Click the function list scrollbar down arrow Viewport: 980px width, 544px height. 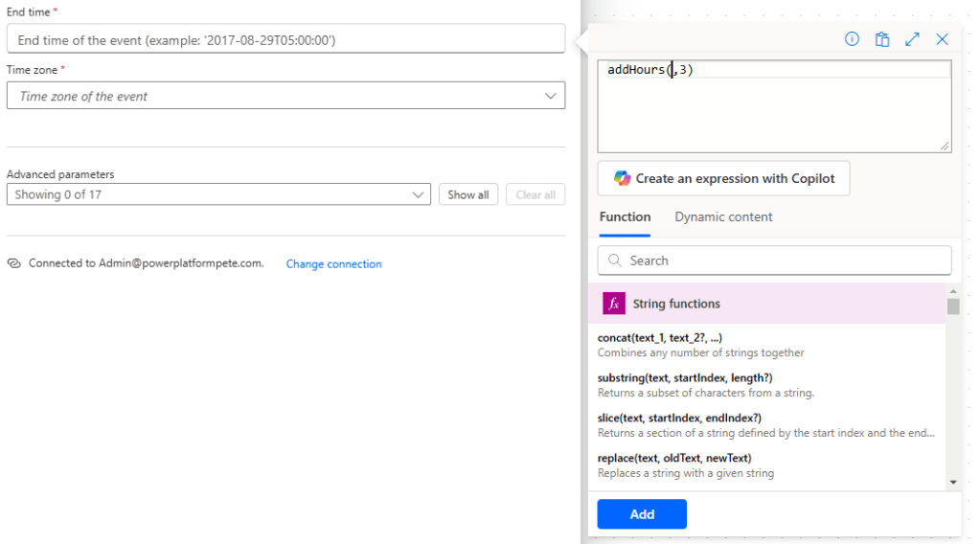click(x=952, y=482)
